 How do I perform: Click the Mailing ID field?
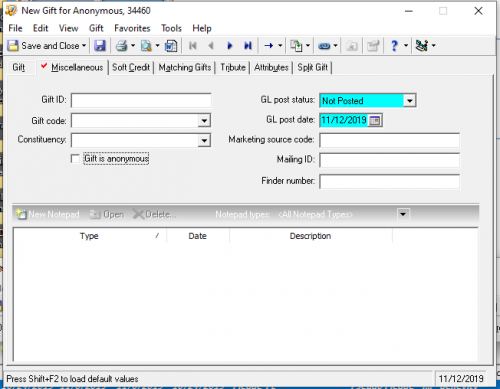coord(389,160)
